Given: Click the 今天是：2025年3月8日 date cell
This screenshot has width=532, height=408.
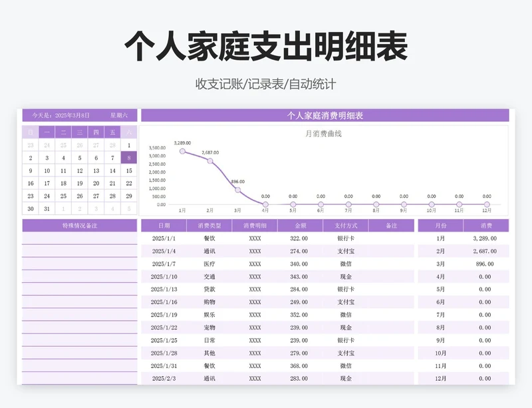Looking at the screenshot, I should 61,116.
